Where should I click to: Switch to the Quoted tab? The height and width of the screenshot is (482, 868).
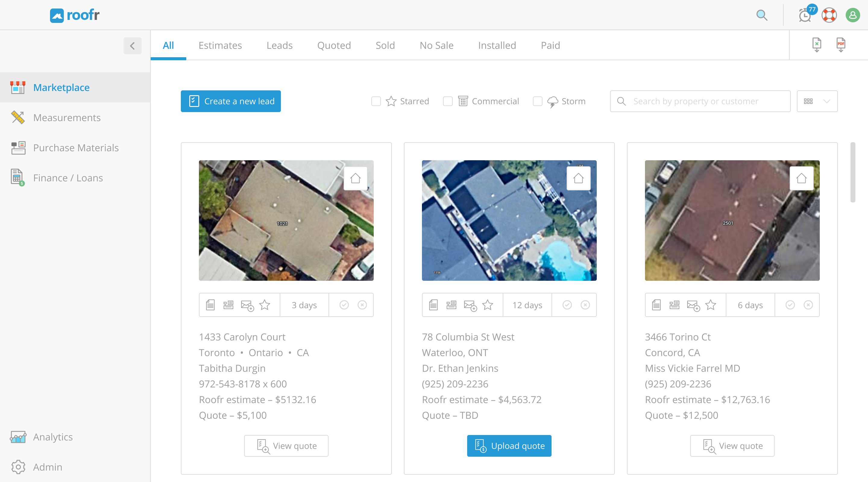pos(334,45)
